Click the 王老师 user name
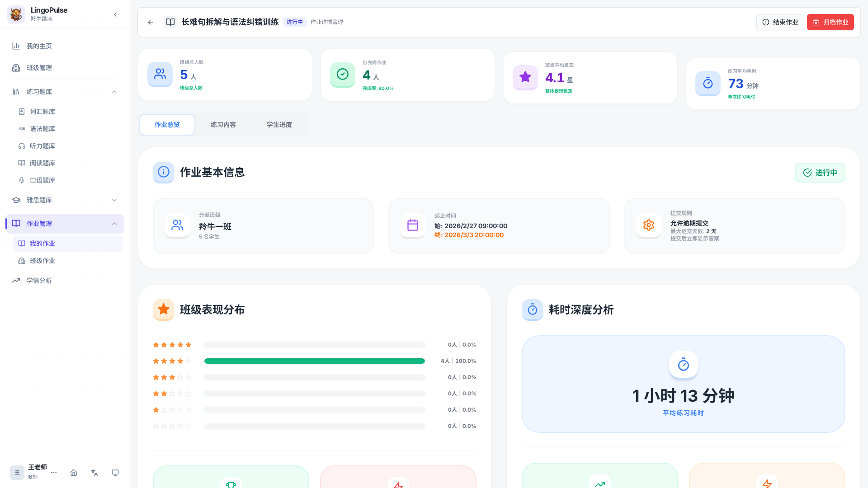Screen dimensions: 868x488 38,467
